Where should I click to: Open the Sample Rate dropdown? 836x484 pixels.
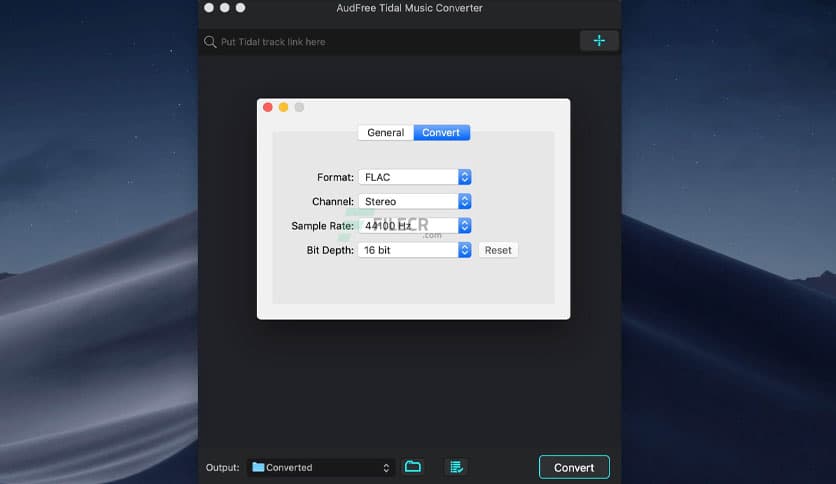tap(415, 225)
